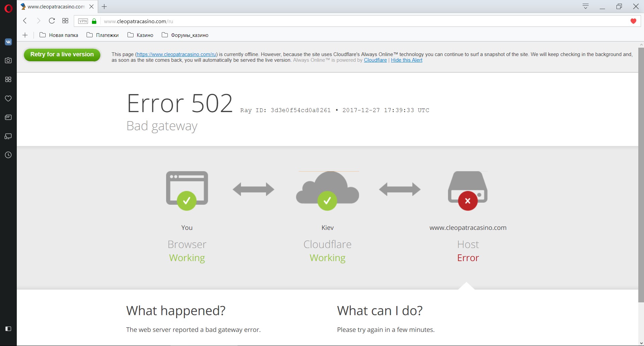The height and width of the screenshot is (346, 644).
Task: Click Retry for a live version button
Action: pyautogui.click(x=62, y=55)
